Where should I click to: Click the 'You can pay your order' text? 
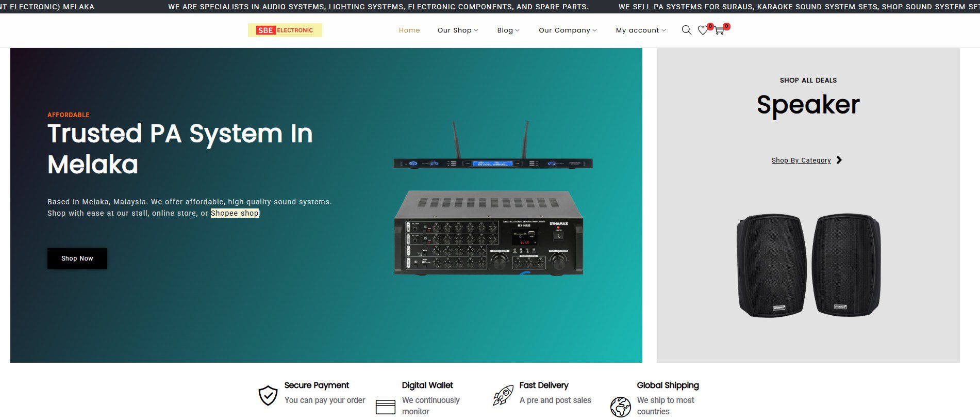coord(325,400)
